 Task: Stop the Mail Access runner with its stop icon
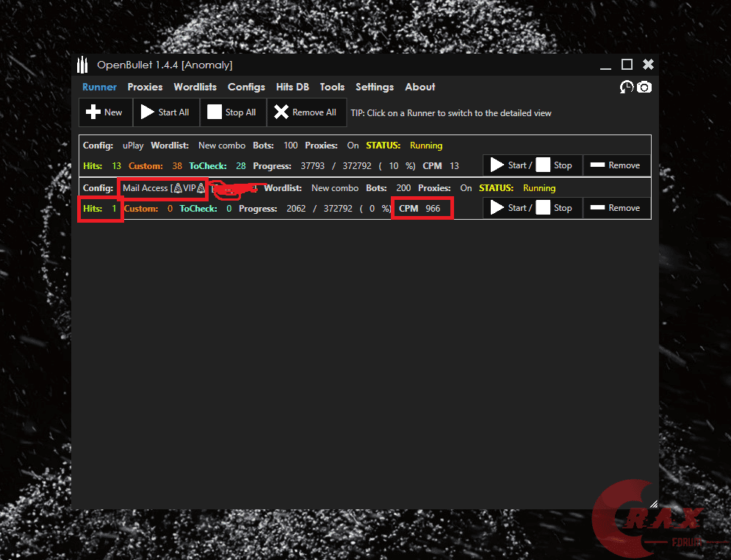click(544, 207)
